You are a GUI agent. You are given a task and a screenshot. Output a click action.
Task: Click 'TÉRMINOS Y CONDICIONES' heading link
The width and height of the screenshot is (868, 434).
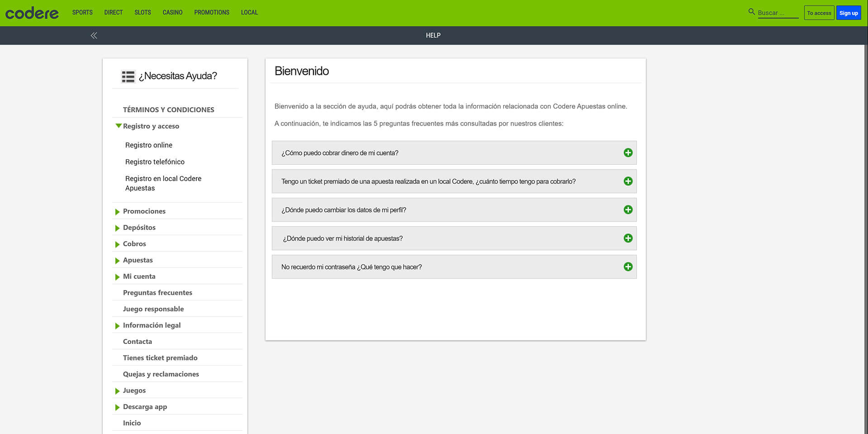coord(169,110)
